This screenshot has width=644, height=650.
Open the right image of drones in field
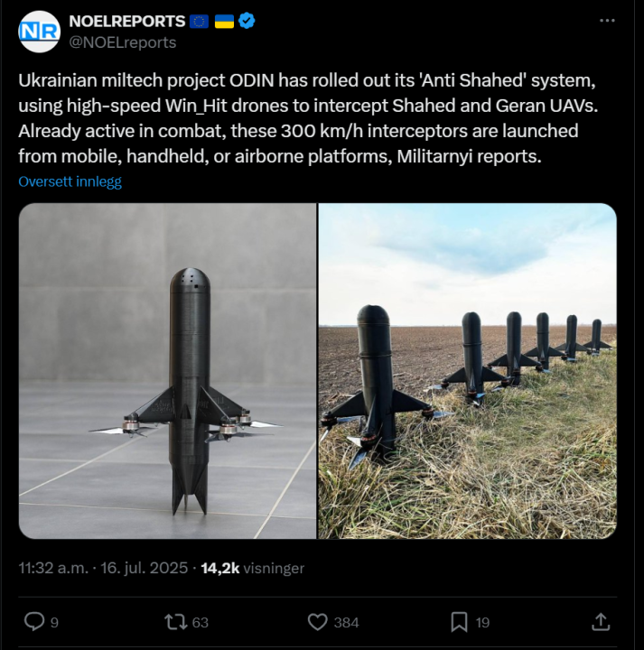tap(467, 371)
